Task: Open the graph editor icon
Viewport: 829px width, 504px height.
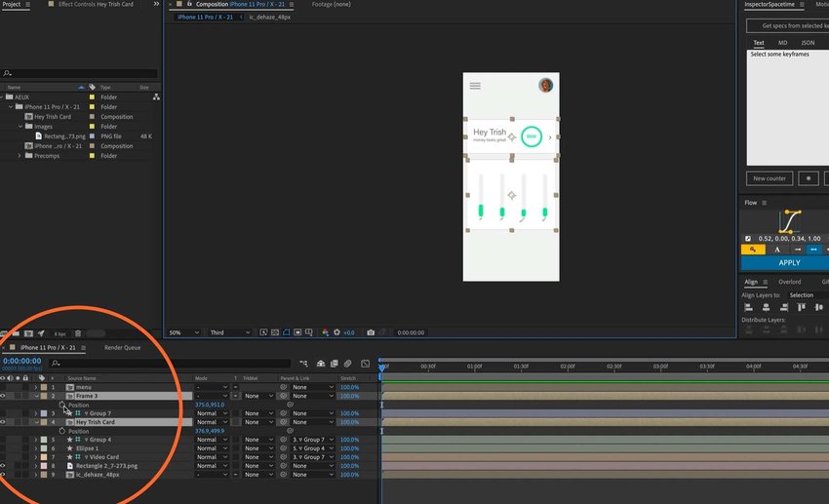Action: [366, 364]
